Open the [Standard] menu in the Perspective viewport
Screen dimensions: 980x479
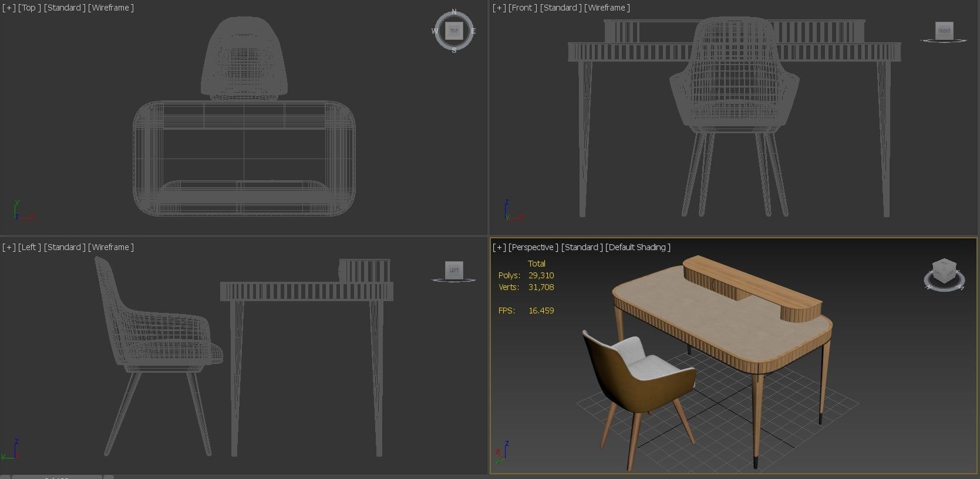click(582, 247)
